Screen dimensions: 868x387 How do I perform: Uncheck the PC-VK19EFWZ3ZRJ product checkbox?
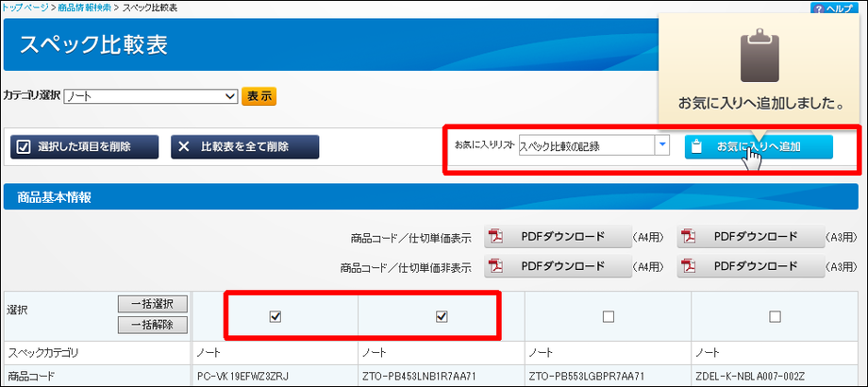(x=275, y=317)
